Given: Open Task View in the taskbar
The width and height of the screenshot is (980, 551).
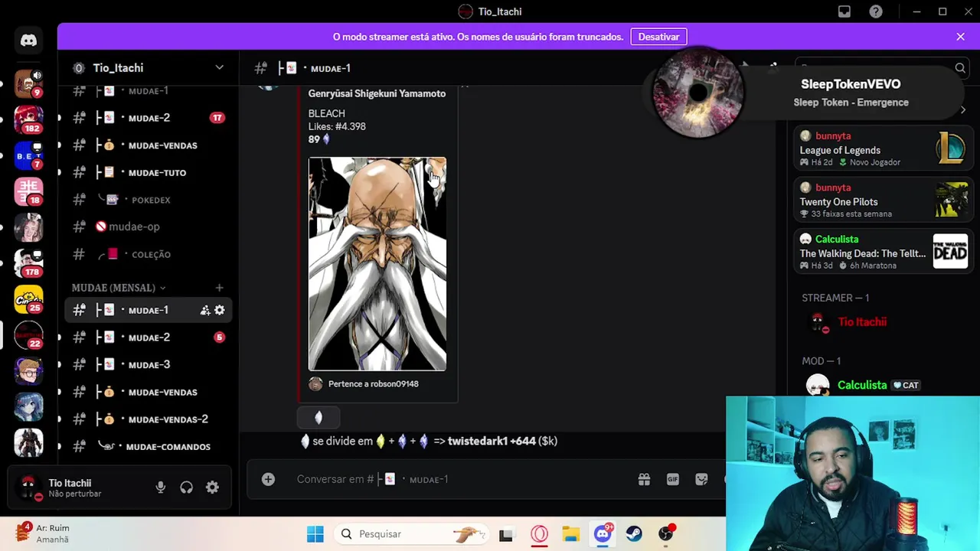Looking at the screenshot, I should click(x=506, y=534).
